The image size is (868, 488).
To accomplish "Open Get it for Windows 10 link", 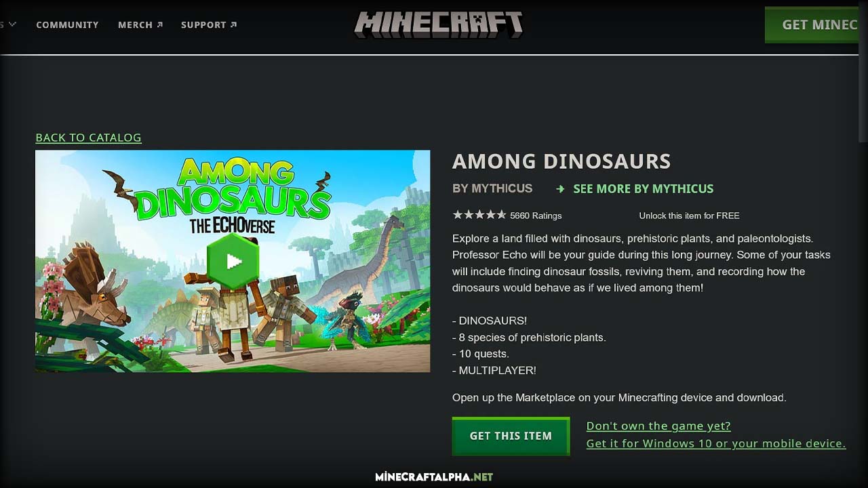I will 716,443.
